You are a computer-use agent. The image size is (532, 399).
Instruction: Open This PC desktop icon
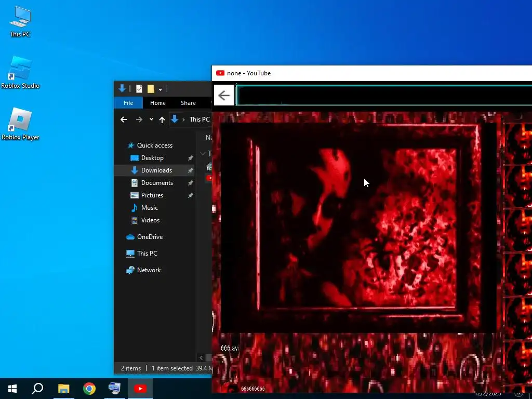coord(20,21)
